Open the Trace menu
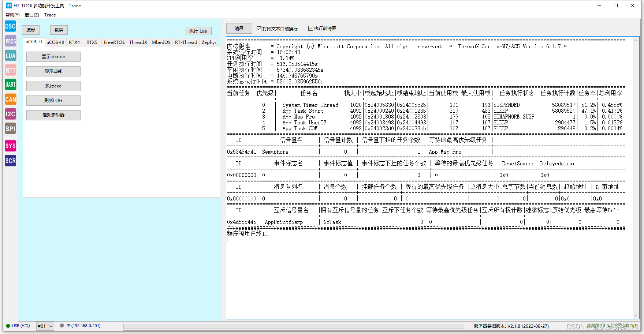This screenshot has height=334, width=644. point(50,15)
